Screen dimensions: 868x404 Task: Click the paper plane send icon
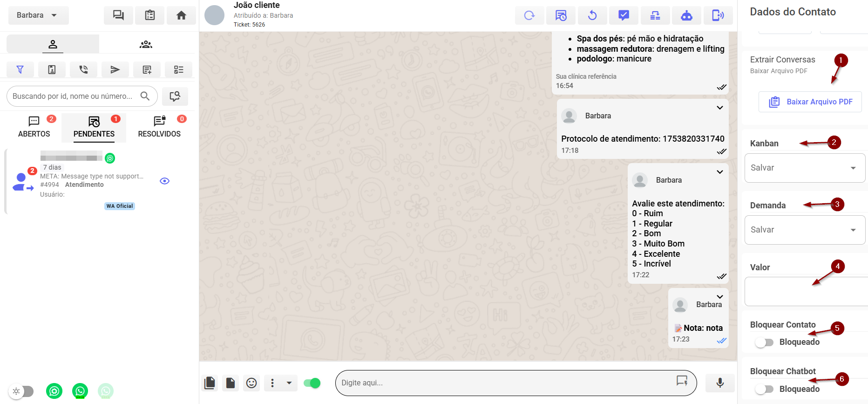click(x=115, y=69)
